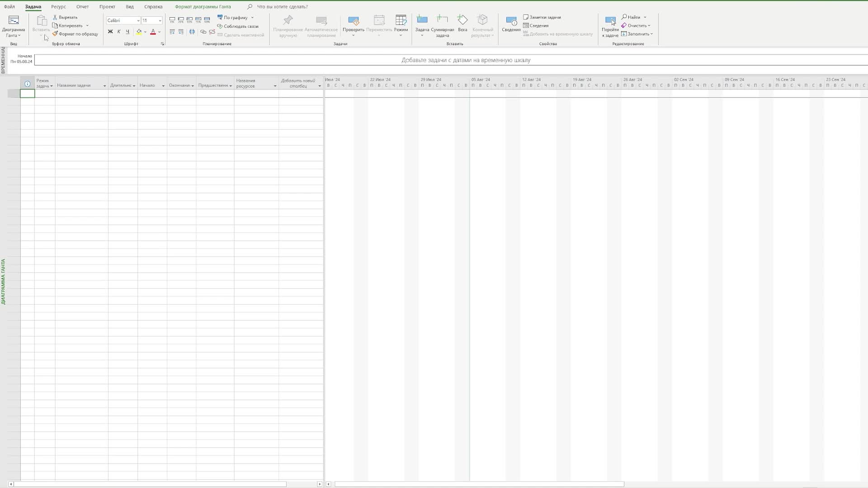
Task: Click the Что вы хотите сделать search box
Action: click(x=282, y=7)
